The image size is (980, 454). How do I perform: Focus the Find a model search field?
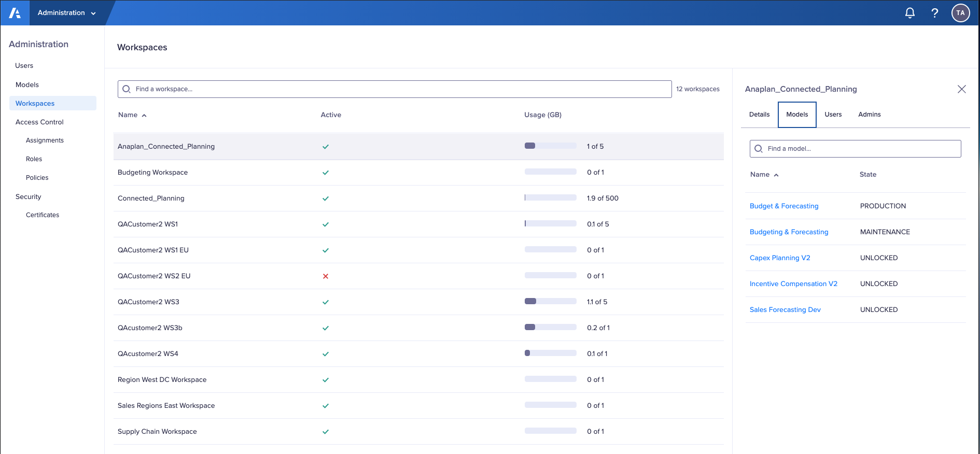tap(856, 149)
